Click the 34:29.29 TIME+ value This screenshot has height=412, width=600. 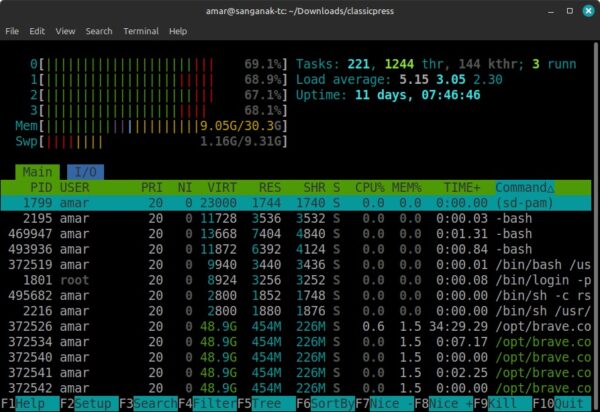458,327
